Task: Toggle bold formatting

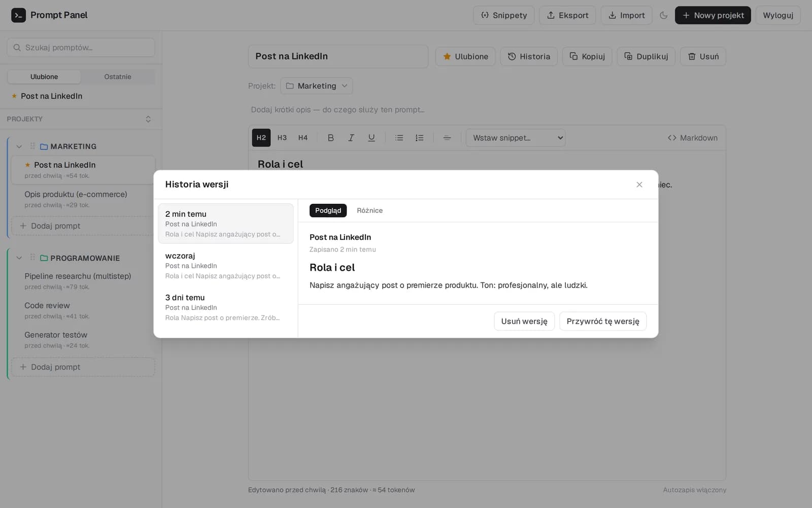Action: point(330,138)
